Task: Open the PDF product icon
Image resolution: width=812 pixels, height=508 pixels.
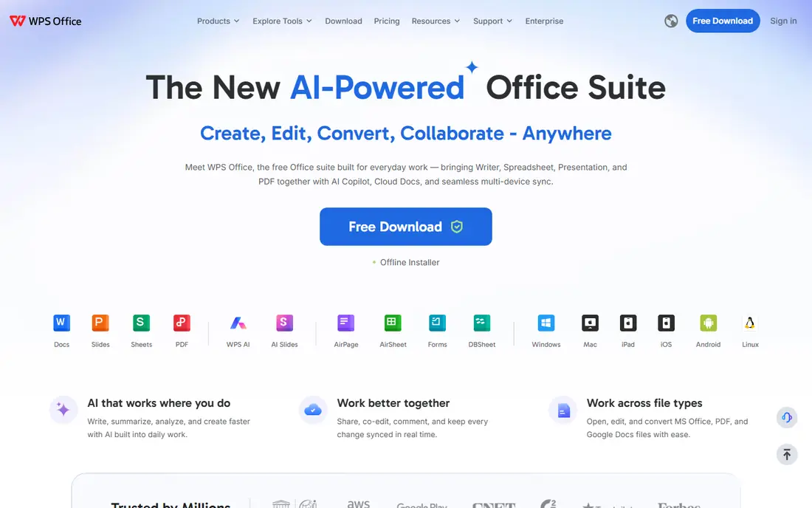Action: click(x=182, y=323)
